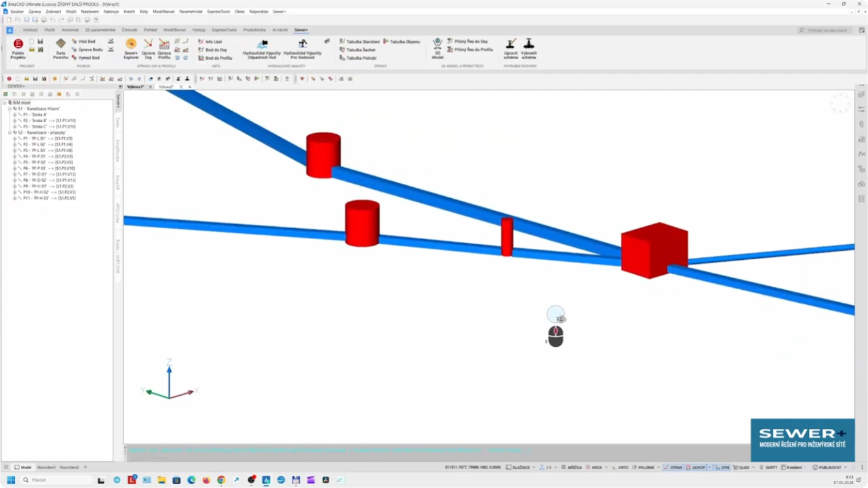Click the 3D Model icon
This screenshot has width=868, height=488.
(x=438, y=48)
